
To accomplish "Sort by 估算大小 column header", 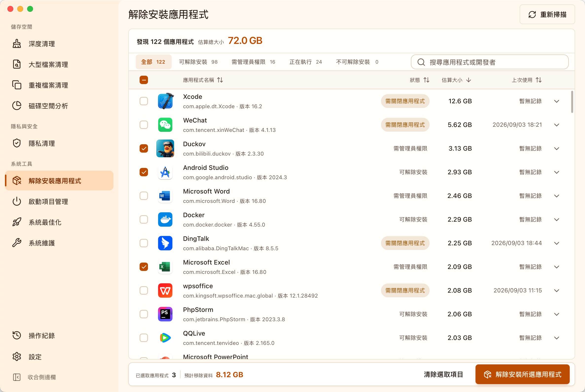I will point(457,80).
